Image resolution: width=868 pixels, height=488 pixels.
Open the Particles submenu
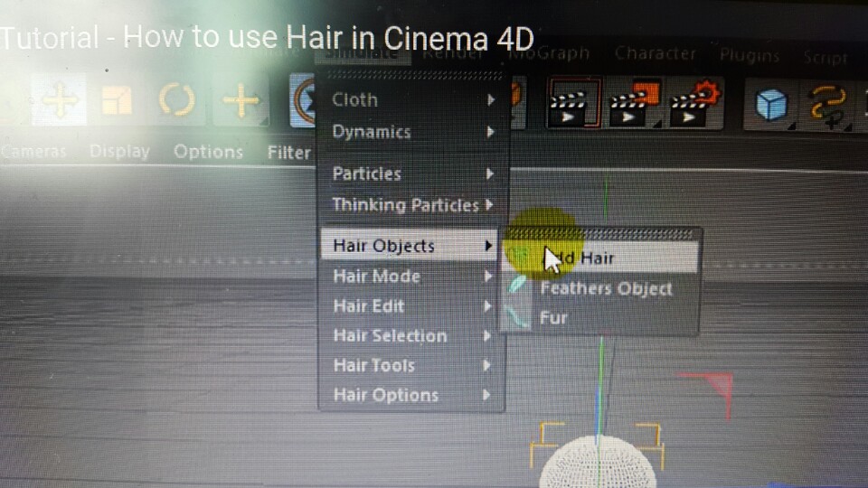[412, 174]
